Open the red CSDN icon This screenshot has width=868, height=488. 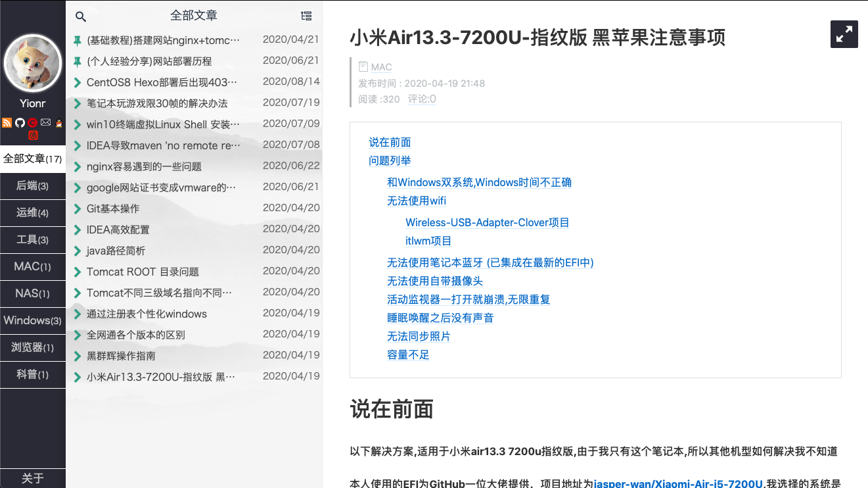click(32, 122)
